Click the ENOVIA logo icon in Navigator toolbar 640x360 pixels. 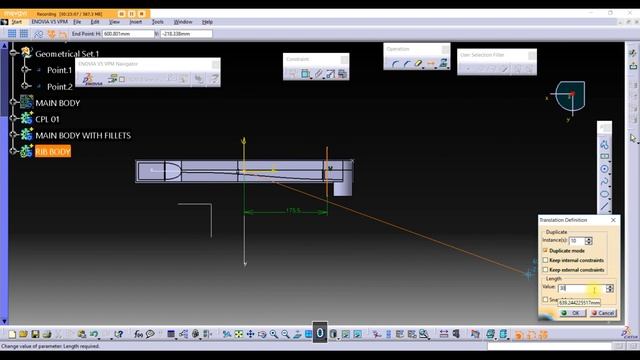pyautogui.click(x=92, y=79)
